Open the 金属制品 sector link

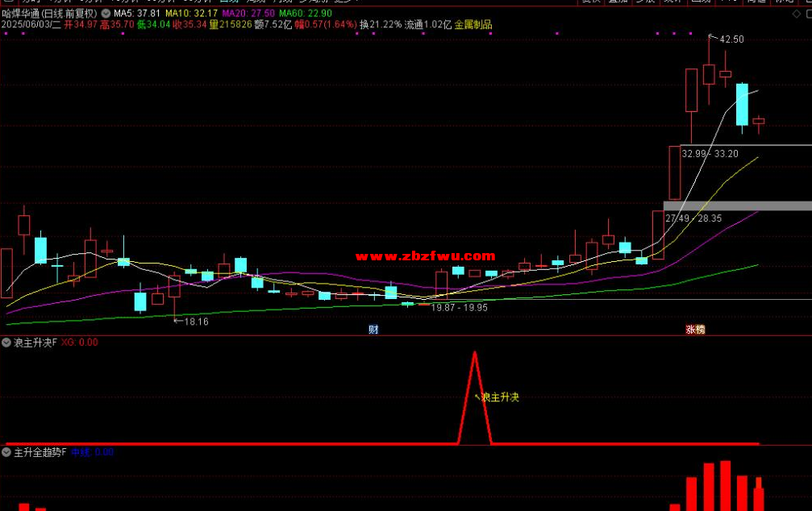473,24
